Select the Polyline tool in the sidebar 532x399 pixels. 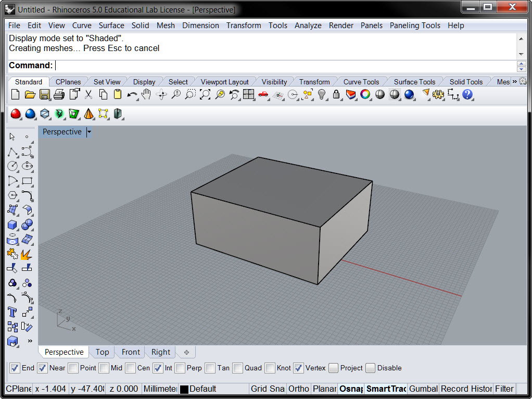[12, 152]
